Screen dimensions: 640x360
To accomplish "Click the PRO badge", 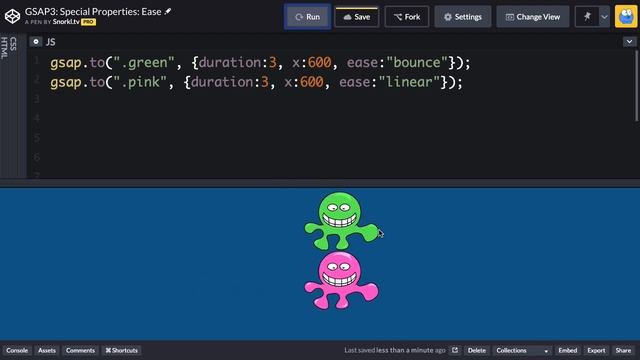I will tap(88, 22).
